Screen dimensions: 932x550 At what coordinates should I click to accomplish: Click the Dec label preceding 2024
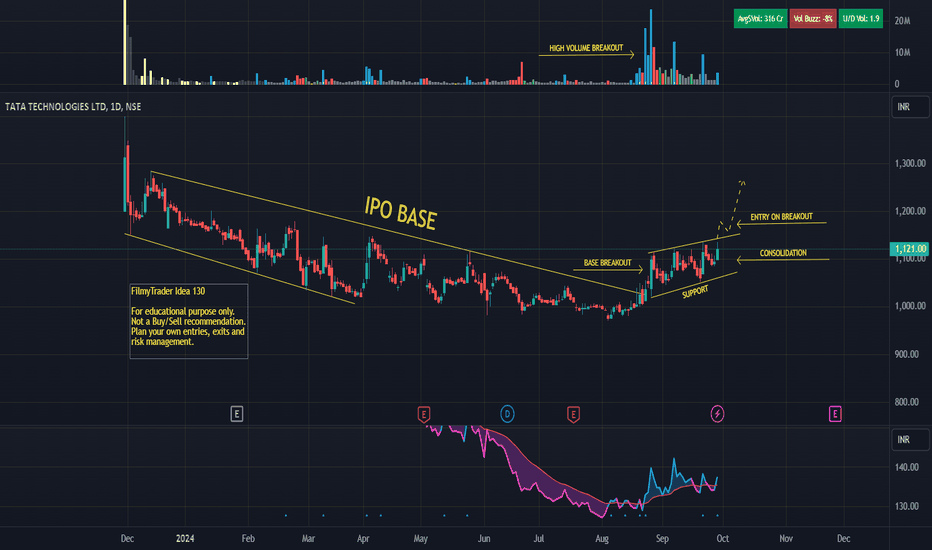(127, 539)
